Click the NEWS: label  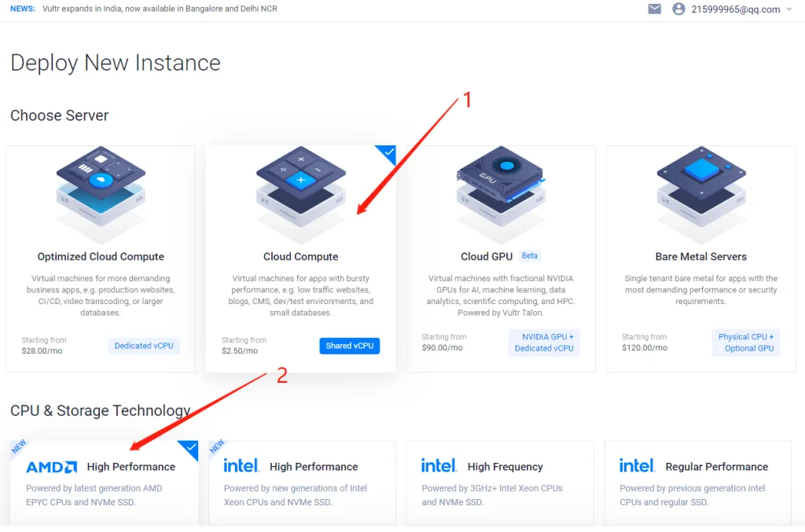click(x=23, y=9)
